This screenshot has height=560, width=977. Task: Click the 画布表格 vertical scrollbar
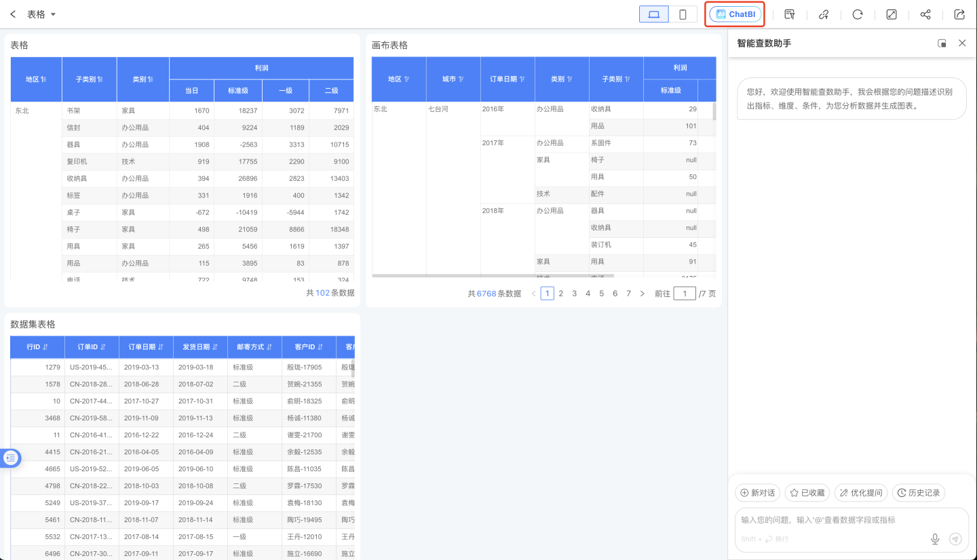coord(714,111)
